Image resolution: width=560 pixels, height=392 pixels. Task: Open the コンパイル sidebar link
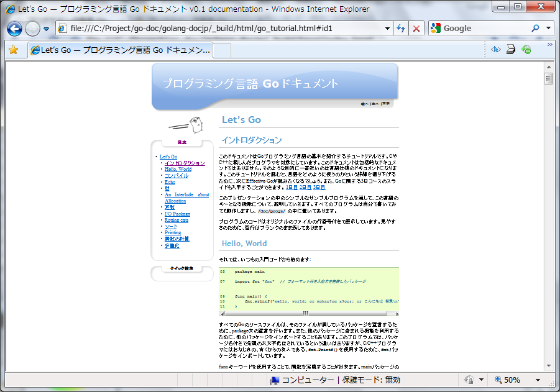click(177, 176)
